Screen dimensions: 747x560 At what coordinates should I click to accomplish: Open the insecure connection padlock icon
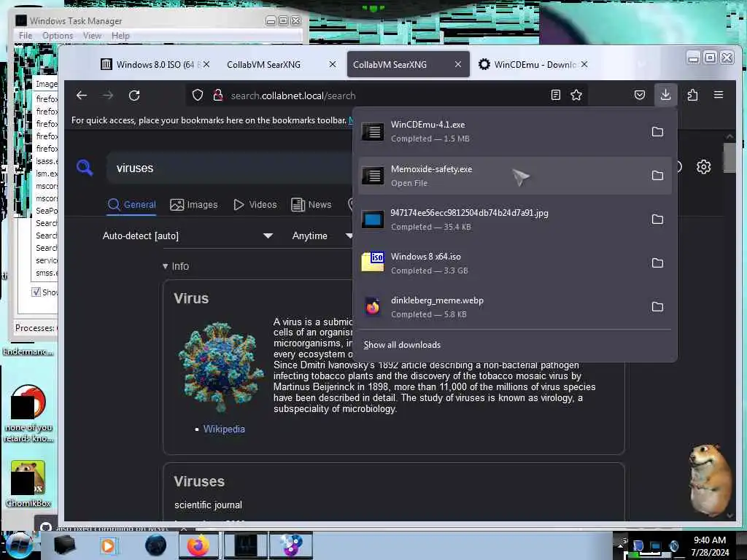(x=218, y=96)
